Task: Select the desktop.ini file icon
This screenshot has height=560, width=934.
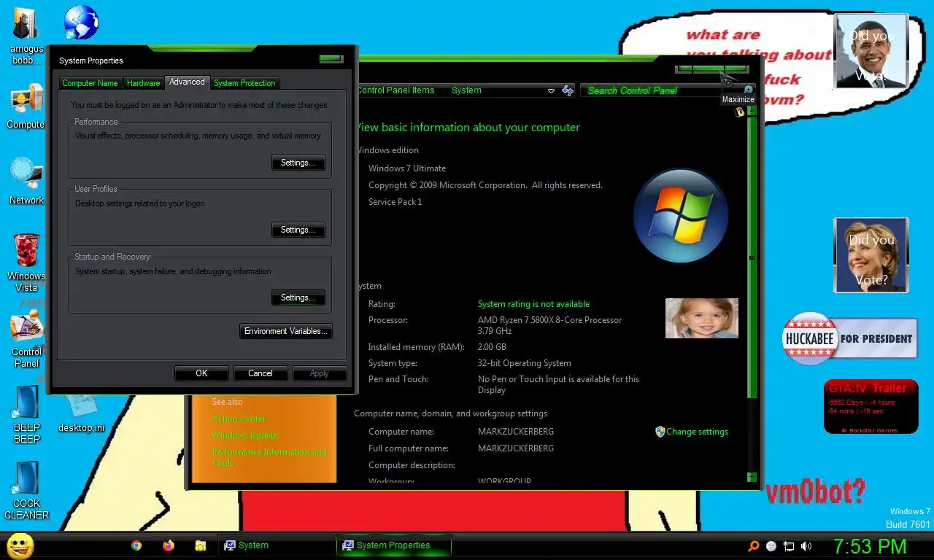Action: pyautogui.click(x=80, y=413)
